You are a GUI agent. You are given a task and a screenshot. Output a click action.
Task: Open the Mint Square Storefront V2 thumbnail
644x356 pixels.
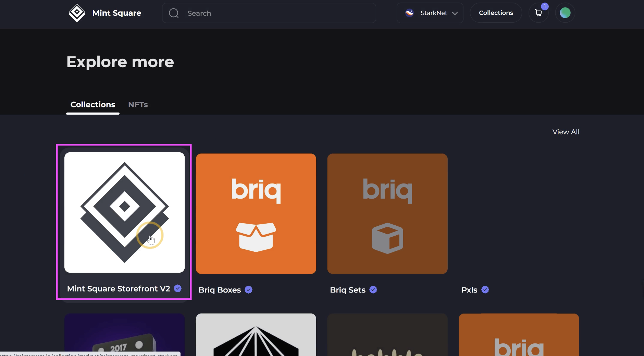click(x=124, y=213)
